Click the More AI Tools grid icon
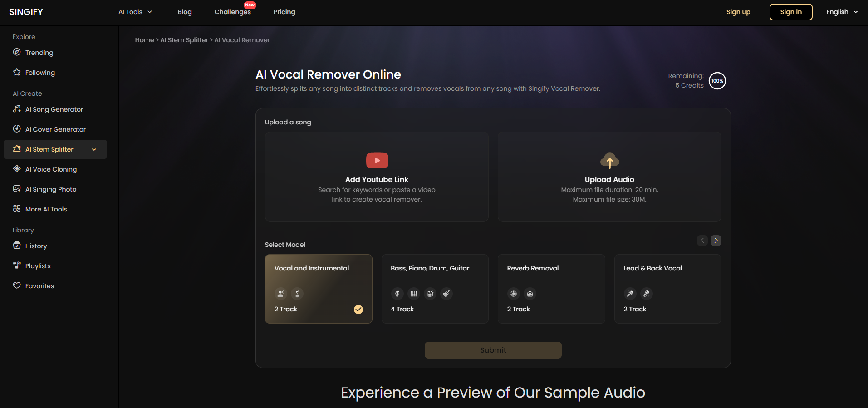The width and height of the screenshot is (868, 408). point(17,209)
